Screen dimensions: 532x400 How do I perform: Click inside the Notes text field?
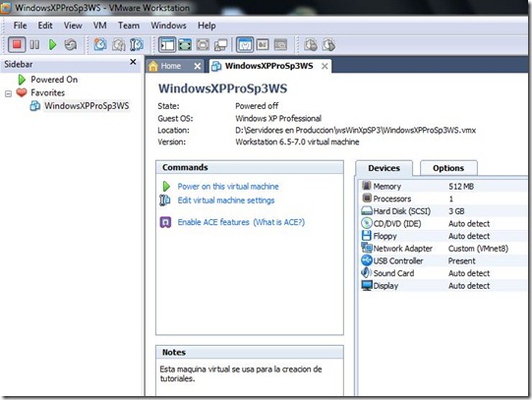point(250,377)
